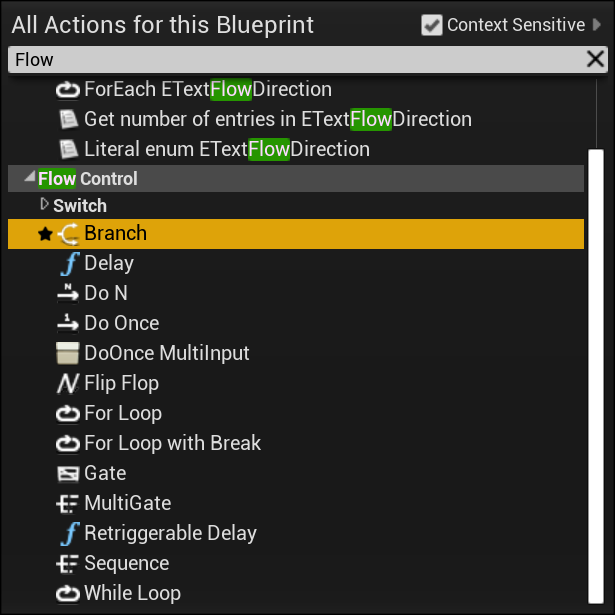Image resolution: width=615 pixels, height=615 pixels.
Task: Click the Branch node icon
Action: click(68, 234)
